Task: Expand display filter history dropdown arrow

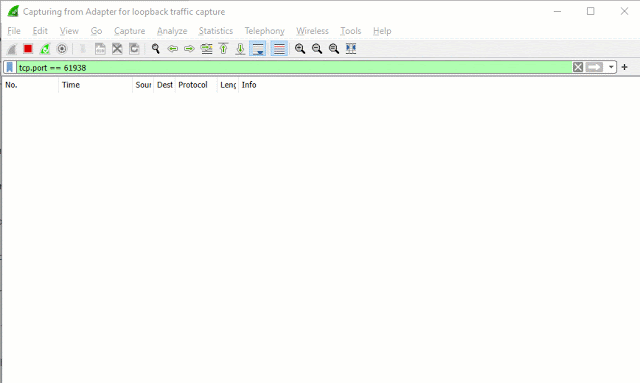Action: coord(611,67)
